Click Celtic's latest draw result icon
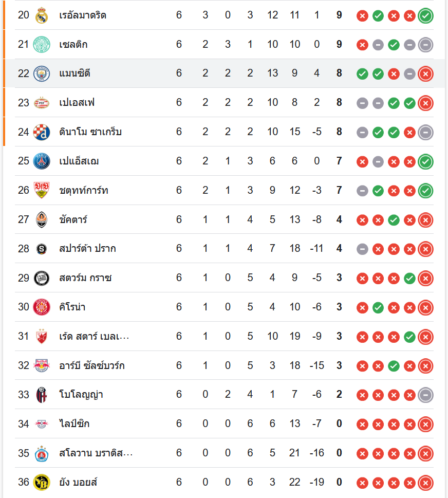This screenshot has width=448, height=498. [x=425, y=45]
